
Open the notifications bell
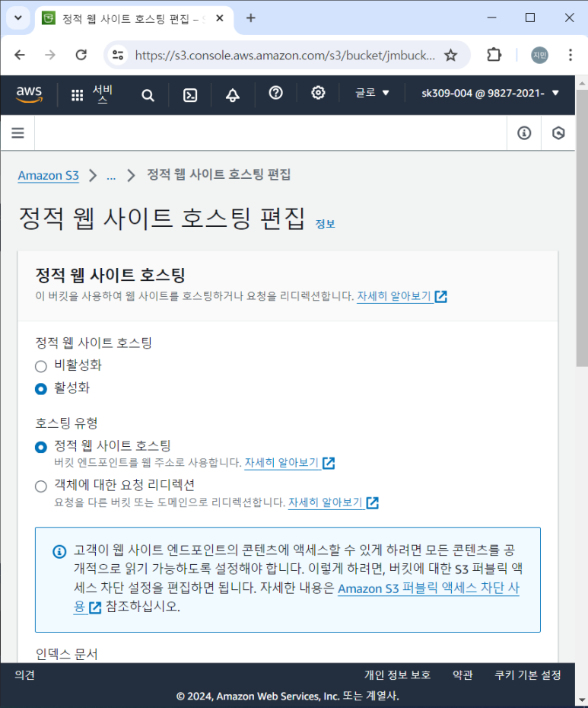pos(233,95)
